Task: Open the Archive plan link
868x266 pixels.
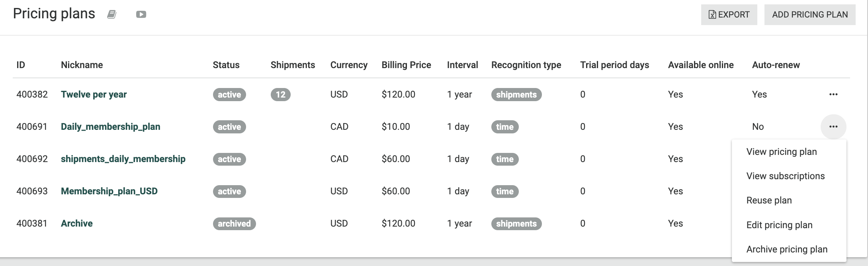Action: pyautogui.click(x=77, y=223)
